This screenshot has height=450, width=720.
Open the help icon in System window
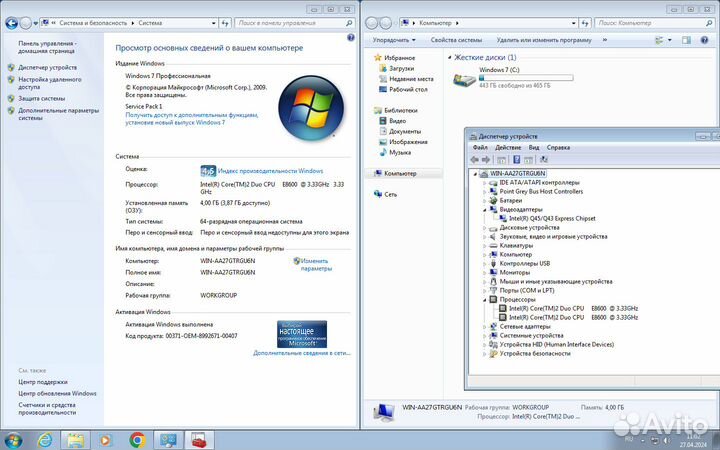pos(351,38)
